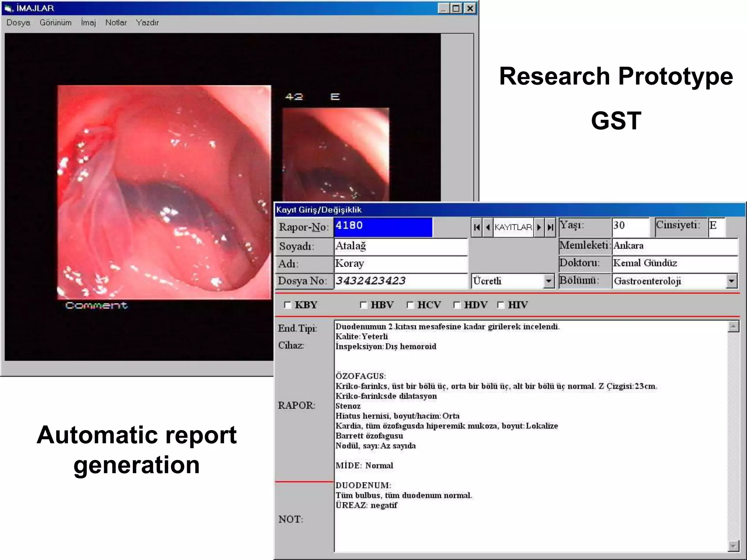Image resolution: width=747 pixels, height=560 pixels.
Task: Go to previous record arrow
Action: (x=488, y=227)
